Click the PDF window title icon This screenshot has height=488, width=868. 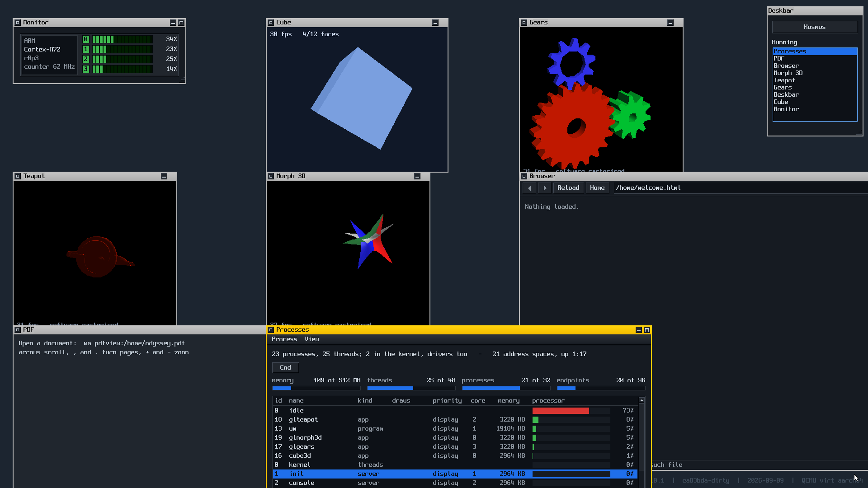tap(18, 330)
